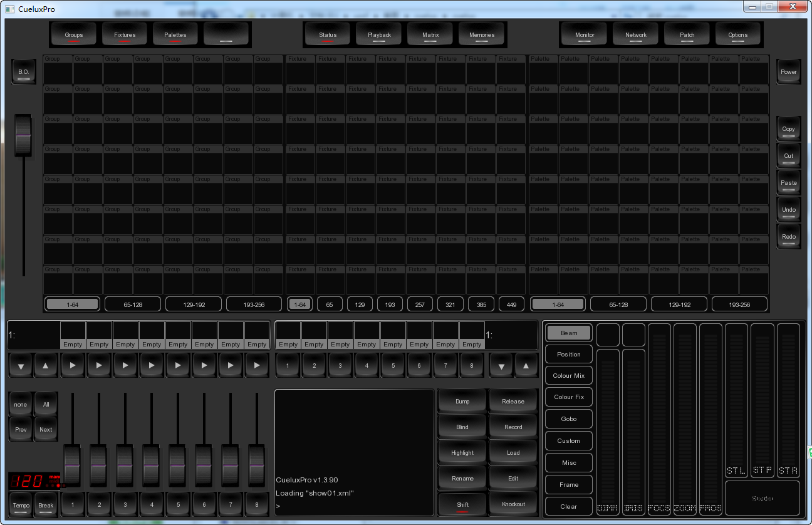Image resolution: width=812 pixels, height=525 pixels.
Task: Click the Paste button
Action: [789, 183]
